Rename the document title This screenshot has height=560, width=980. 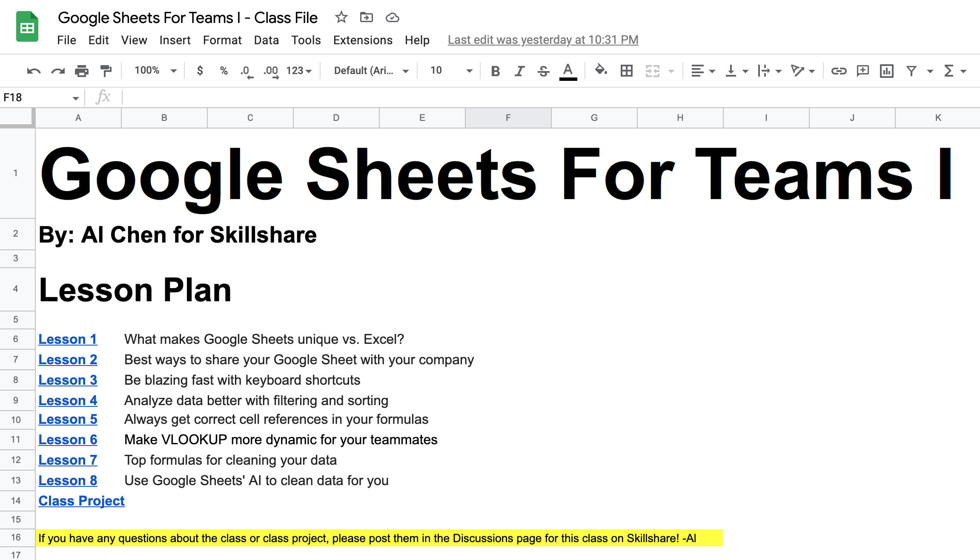point(188,18)
